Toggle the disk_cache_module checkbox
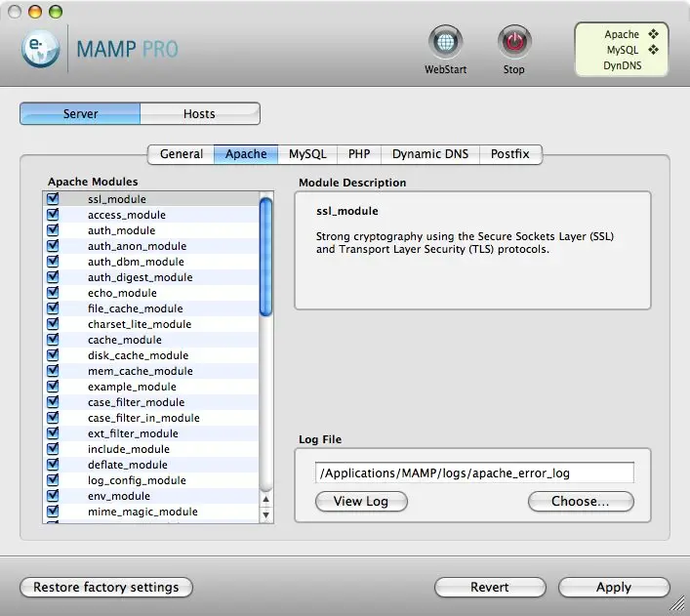690x616 pixels. click(x=53, y=355)
